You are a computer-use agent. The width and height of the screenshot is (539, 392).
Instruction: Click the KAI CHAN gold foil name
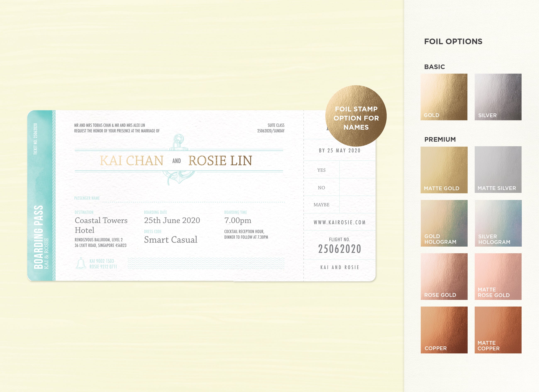pos(131,161)
